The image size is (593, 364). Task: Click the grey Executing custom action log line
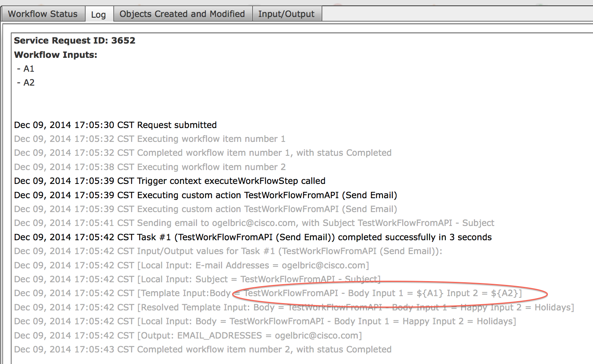pos(206,209)
